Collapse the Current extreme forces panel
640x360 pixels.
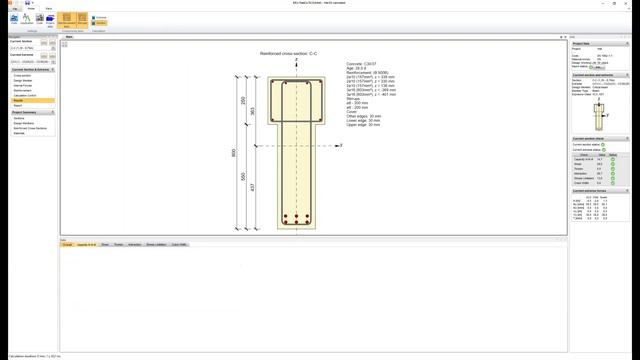tap(627, 191)
